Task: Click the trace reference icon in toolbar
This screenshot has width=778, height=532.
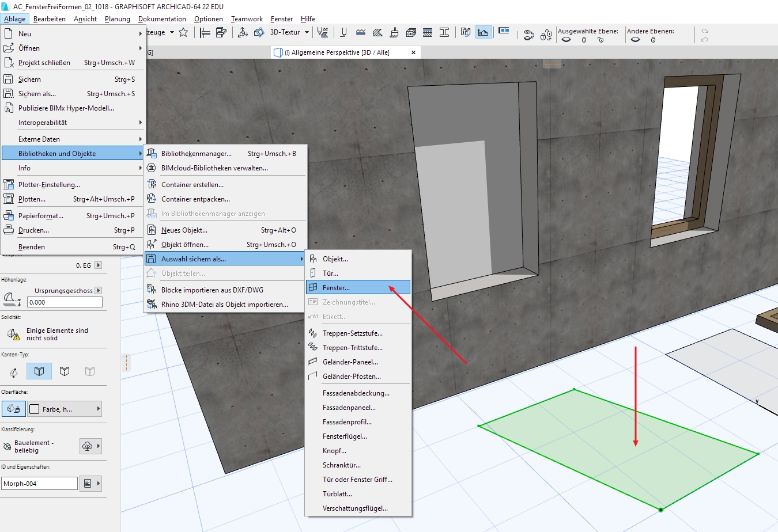Action: point(466,32)
